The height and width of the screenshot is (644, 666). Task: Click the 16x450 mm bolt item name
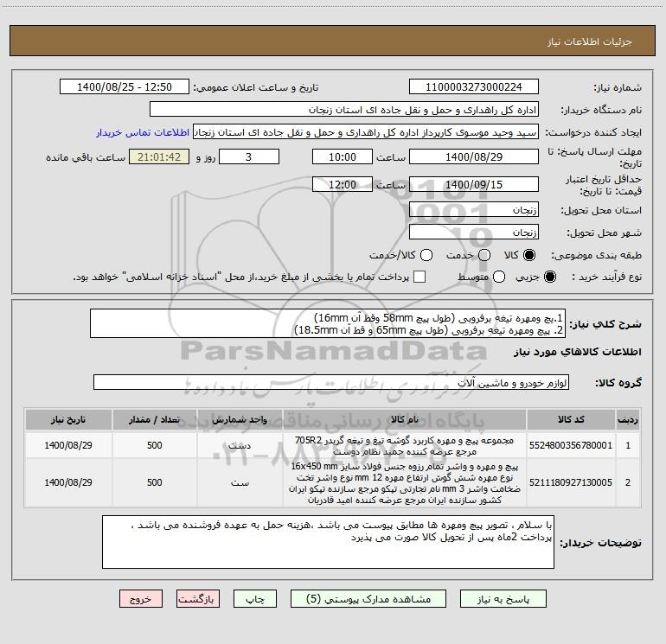[x=405, y=482]
